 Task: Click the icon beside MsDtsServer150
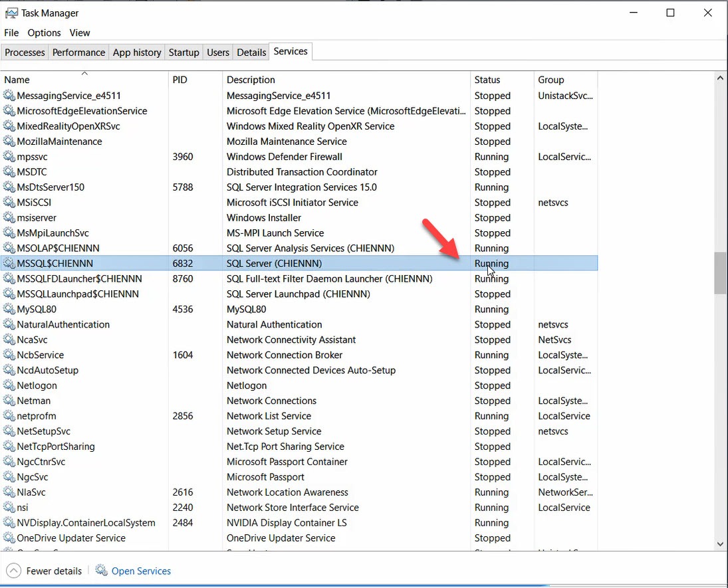[x=9, y=187]
